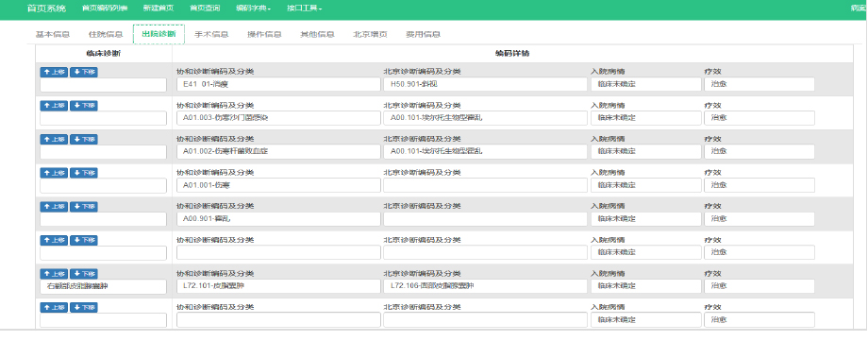
Task: Open 首页查询 in the top navigation
Action: click(x=205, y=9)
